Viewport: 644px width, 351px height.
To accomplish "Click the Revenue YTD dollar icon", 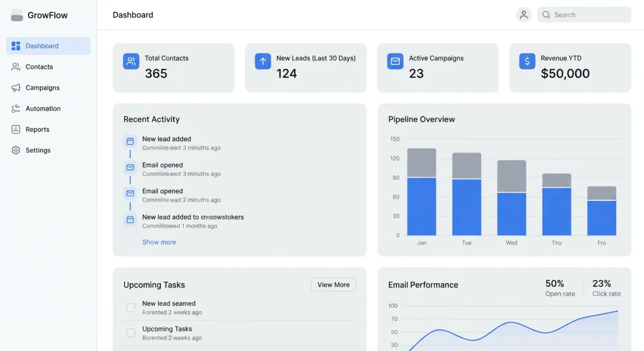I will [x=527, y=61].
